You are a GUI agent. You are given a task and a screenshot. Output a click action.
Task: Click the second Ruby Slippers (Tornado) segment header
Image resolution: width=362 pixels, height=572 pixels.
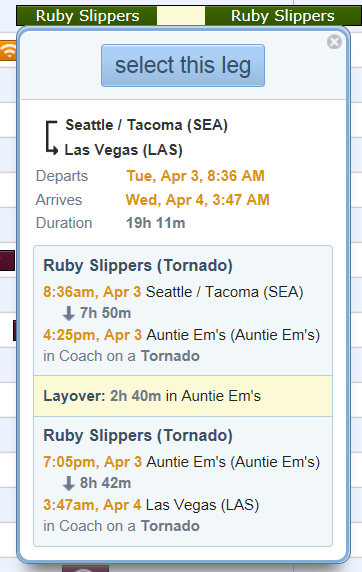[x=138, y=436]
